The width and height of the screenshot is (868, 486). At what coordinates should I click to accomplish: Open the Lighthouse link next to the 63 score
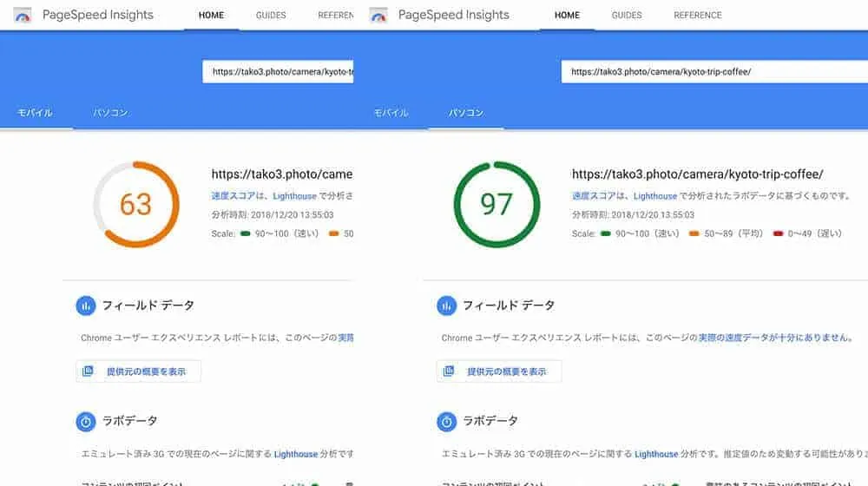[x=294, y=196]
